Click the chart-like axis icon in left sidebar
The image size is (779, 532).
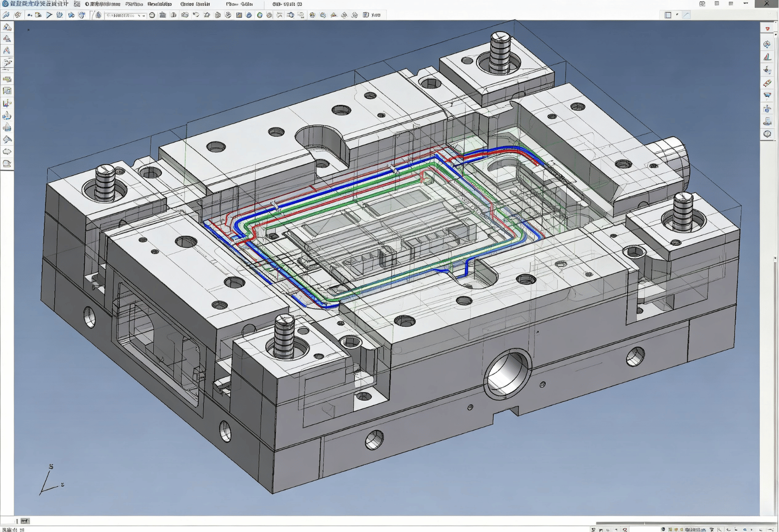click(7, 103)
